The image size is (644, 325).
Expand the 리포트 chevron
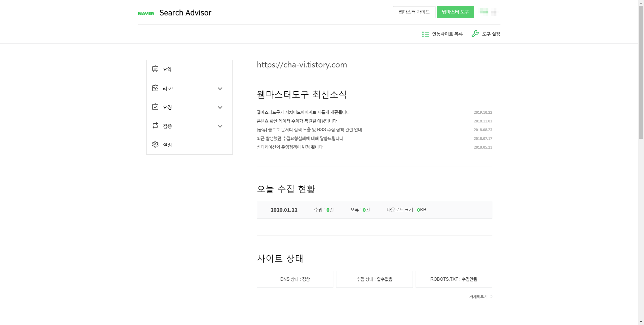pos(220,89)
